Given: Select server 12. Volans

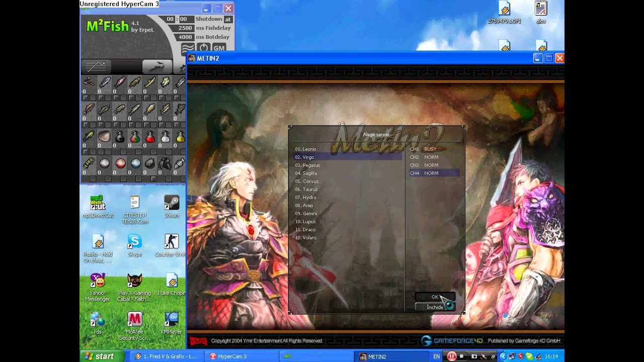Looking at the screenshot, I should click(348, 237).
